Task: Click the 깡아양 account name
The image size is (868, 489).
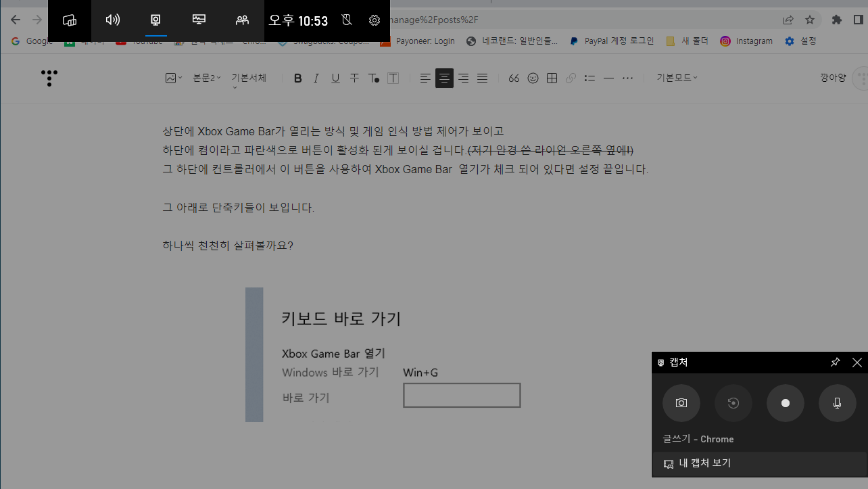Action: click(833, 78)
